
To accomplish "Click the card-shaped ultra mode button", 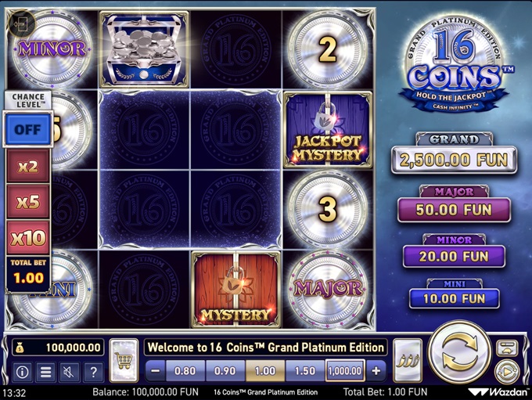I will click(x=507, y=348).
